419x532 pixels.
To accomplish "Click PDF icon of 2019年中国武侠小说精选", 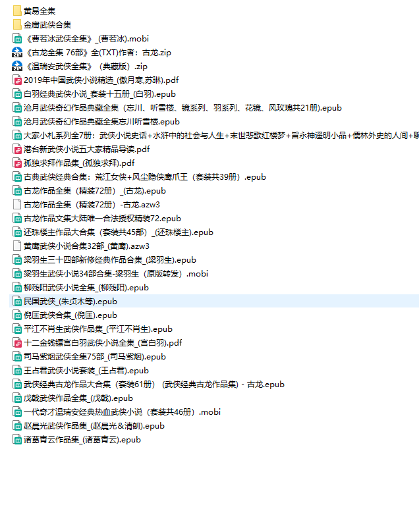I will pyautogui.click(x=17, y=80).
